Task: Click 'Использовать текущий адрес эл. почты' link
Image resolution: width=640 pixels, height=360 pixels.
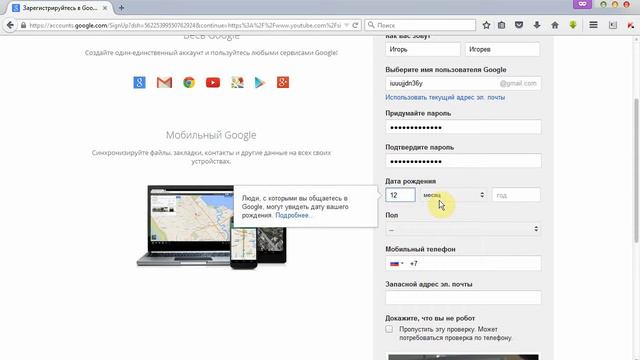Action: [445, 98]
